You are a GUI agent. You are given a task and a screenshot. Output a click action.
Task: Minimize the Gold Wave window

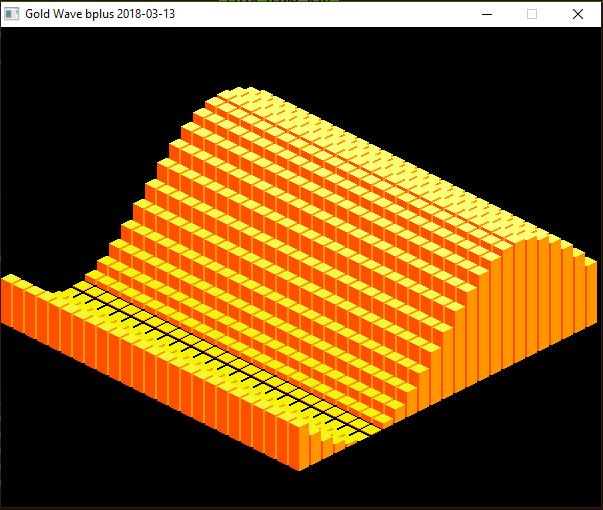(487, 14)
